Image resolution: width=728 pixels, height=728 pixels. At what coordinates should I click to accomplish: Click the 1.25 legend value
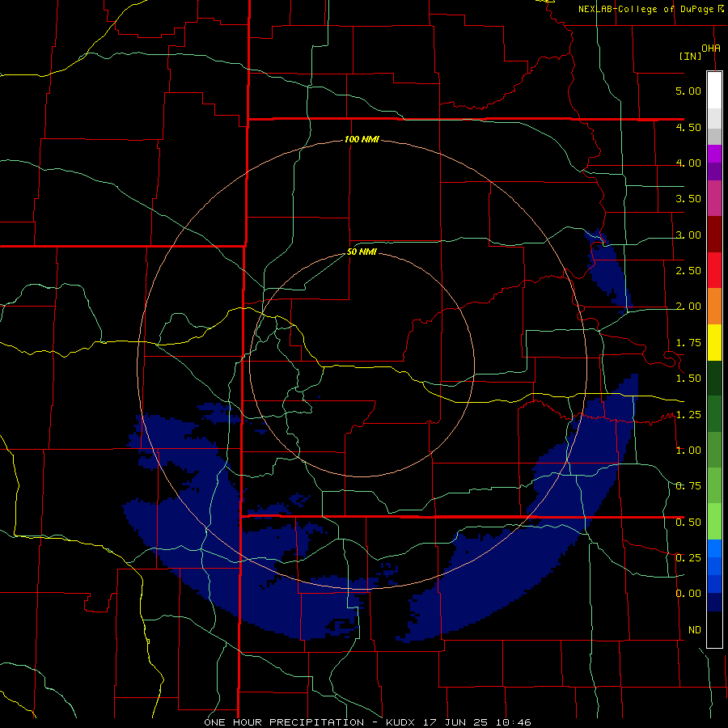click(688, 415)
